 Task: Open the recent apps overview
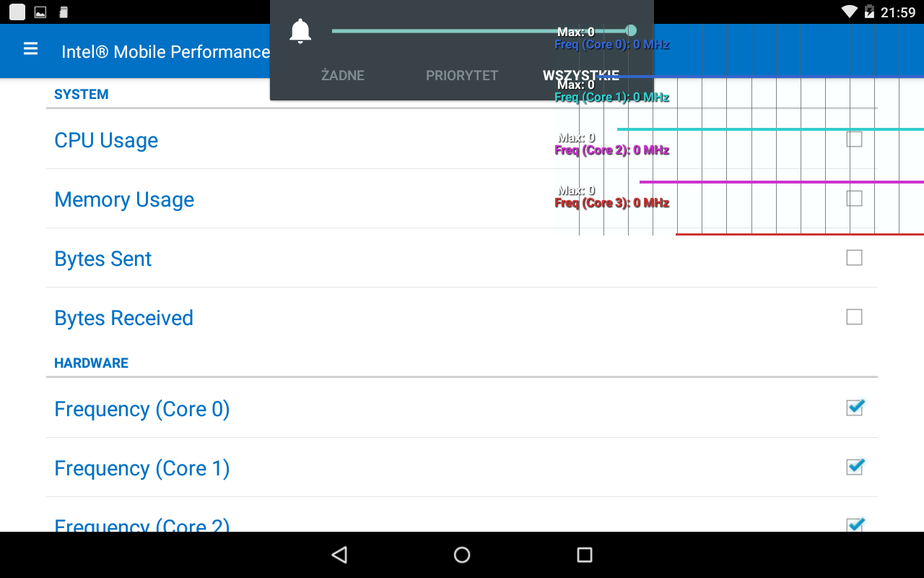[x=585, y=555]
